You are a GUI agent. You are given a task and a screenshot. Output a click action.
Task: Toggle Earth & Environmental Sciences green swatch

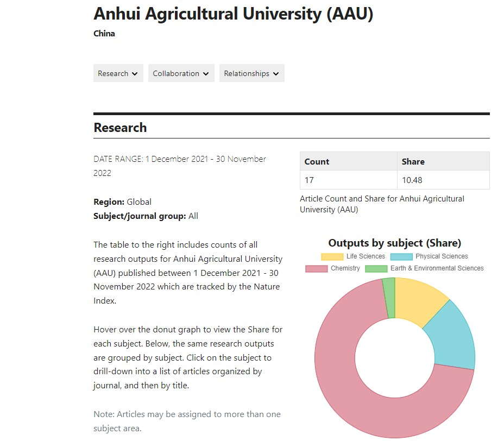coord(376,268)
